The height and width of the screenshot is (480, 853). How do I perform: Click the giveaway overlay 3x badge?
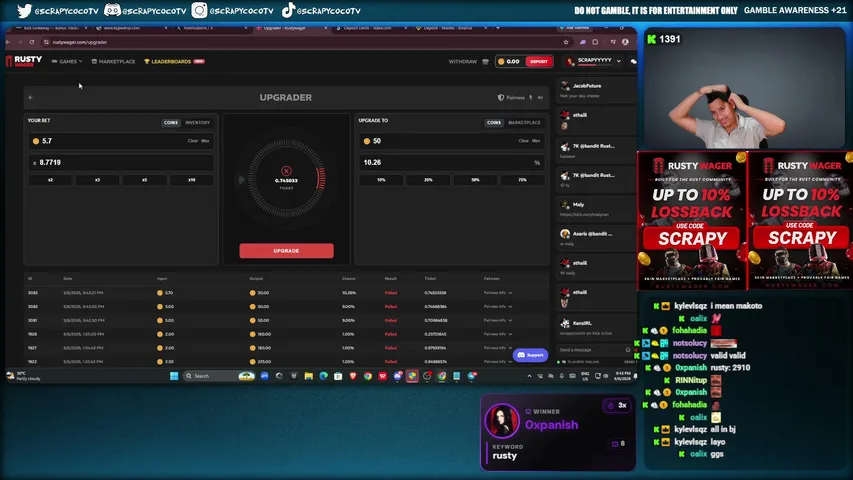coord(617,405)
